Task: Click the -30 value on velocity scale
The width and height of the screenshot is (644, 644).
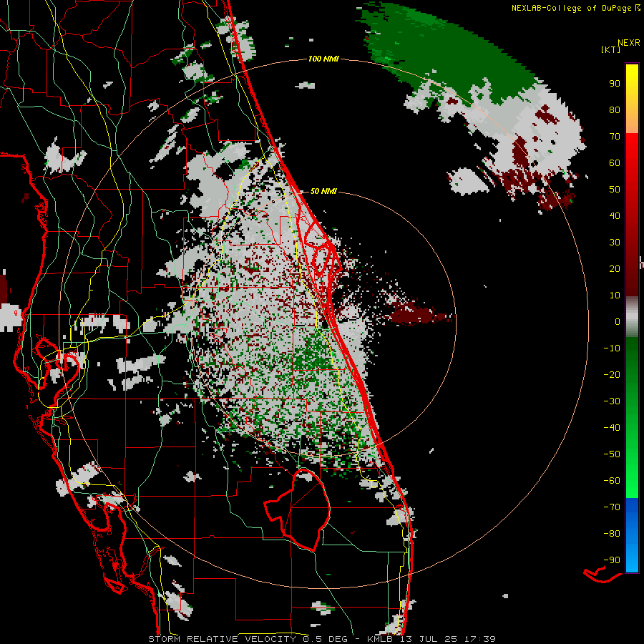Action: click(612, 401)
